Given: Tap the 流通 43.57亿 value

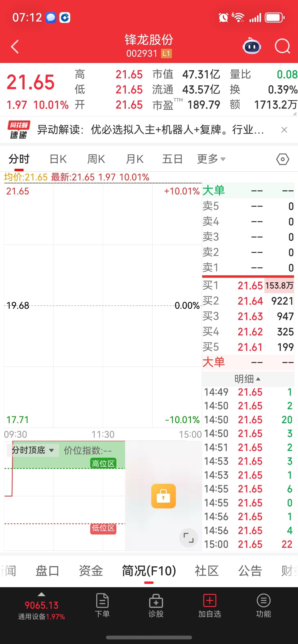Looking at the screenshot, I should pos(201,89).
